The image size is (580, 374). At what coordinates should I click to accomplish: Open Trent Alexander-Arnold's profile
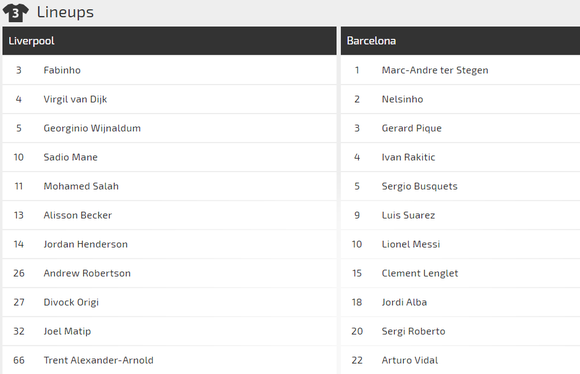(x=98, y=360)
